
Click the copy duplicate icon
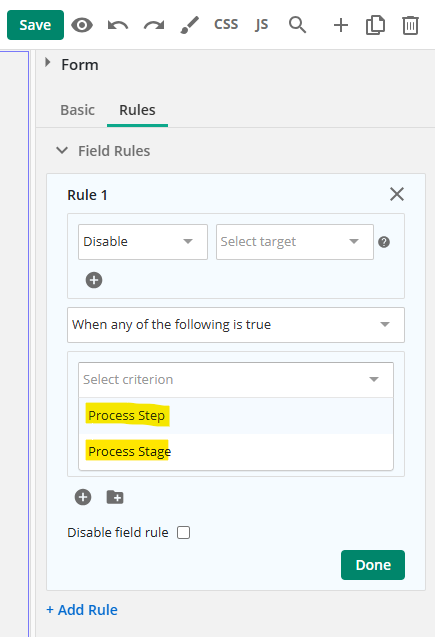375,25
